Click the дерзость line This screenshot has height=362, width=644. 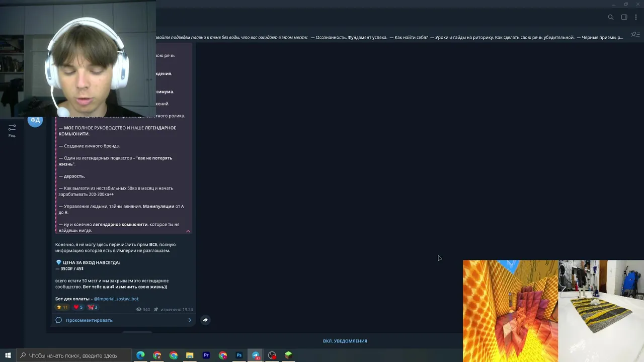click(x=72, y=176)
